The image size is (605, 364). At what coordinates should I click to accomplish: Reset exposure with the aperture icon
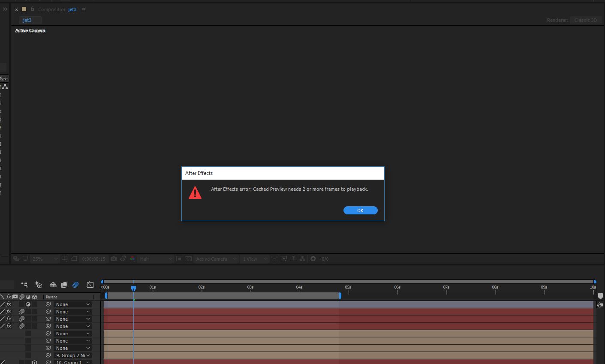pos(313,259)
